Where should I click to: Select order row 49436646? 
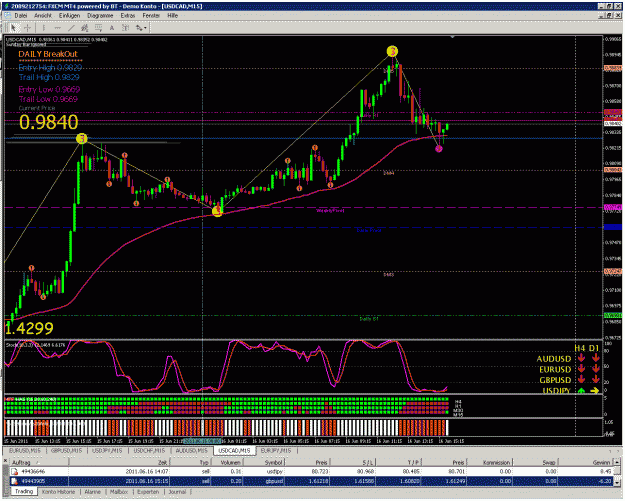(x=310, y=472)
